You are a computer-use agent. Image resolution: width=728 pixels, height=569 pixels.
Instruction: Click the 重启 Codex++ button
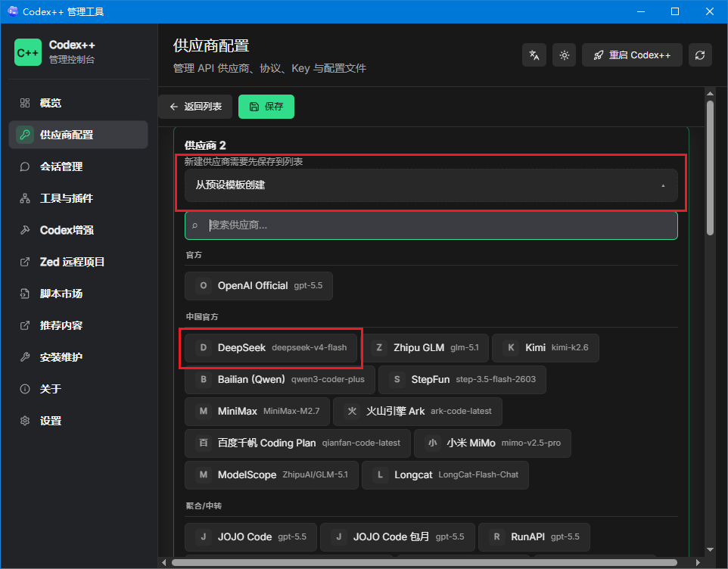[x=632, y=55]
